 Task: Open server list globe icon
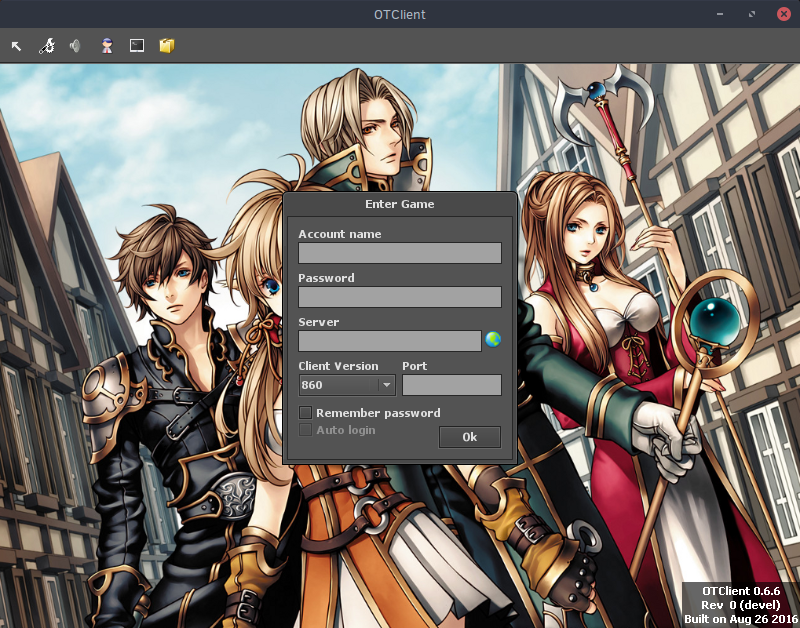coord(493,339)
